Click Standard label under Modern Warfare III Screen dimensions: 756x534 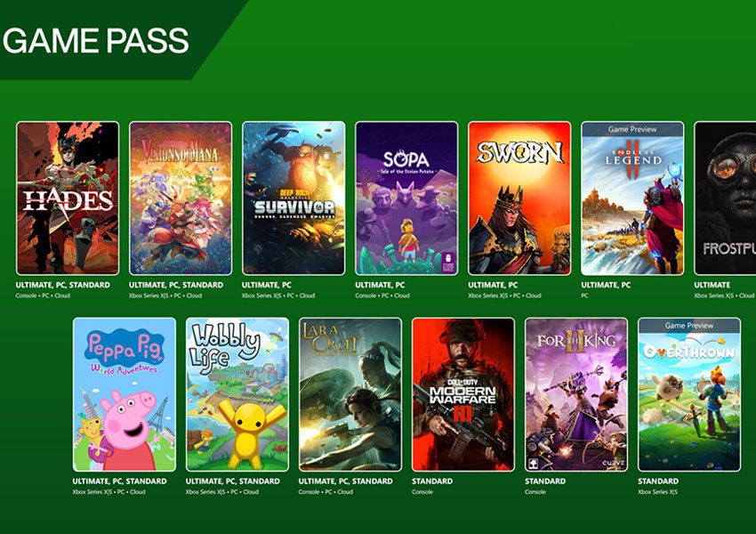[x=432, y=481]
